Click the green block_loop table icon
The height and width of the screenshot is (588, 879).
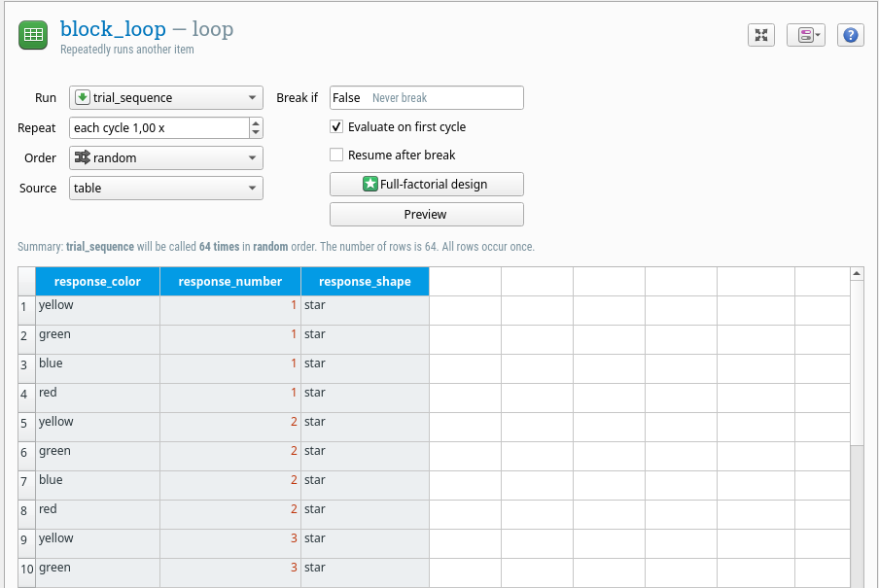(x=33, y=36)
